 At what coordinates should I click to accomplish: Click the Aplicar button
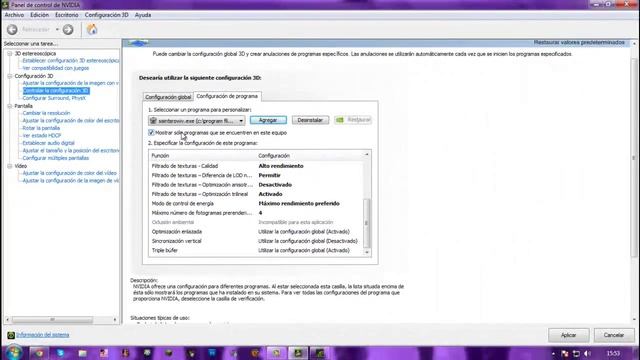569,335
